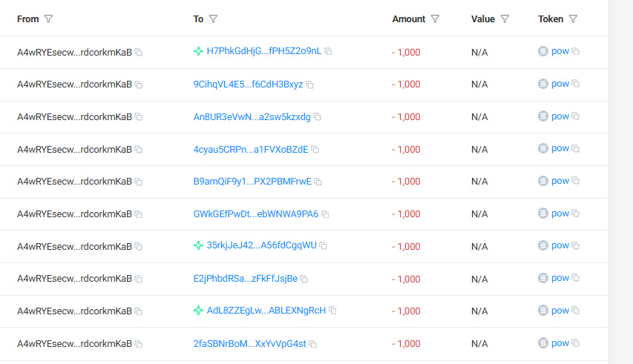Click green badge icon beside 35rkjJeJ42 address

pos(198,245)
